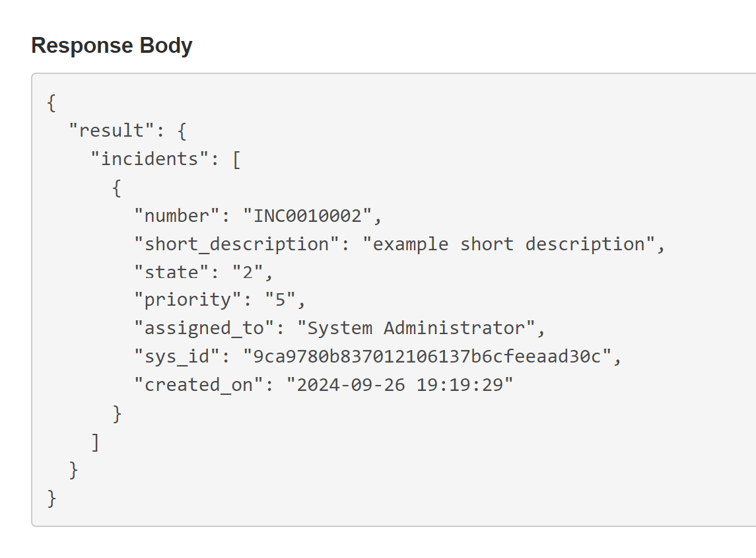Click the "sys_id" key

tap(177, 357)
